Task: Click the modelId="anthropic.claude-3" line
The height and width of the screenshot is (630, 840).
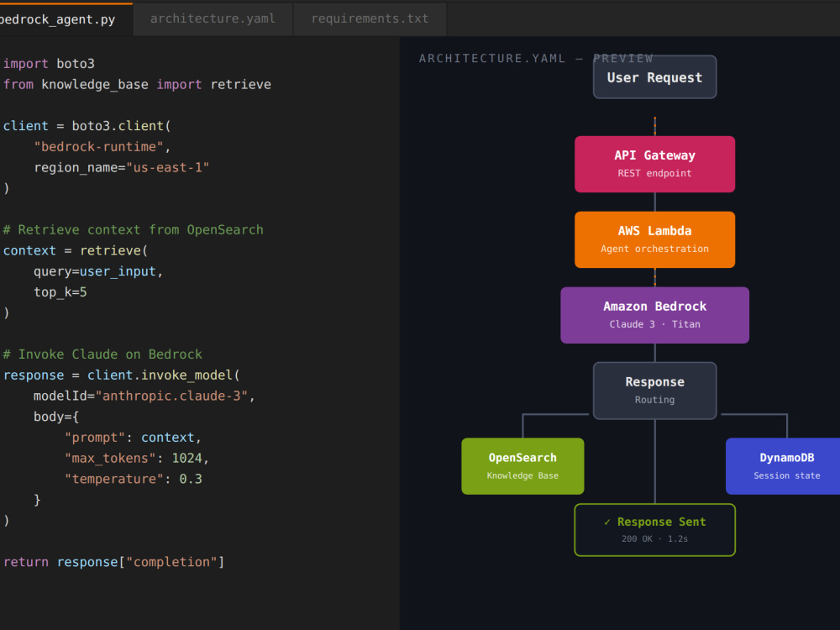Action: click(144, 396)
